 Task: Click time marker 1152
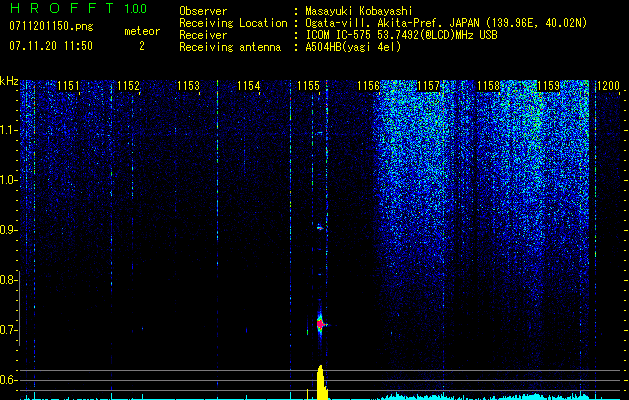128,85
